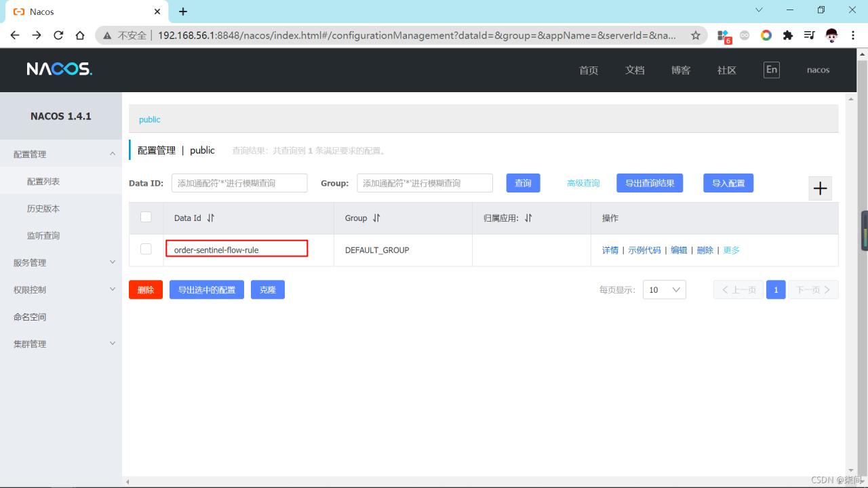Click the grey infinity extension icon

pos(745,35)
